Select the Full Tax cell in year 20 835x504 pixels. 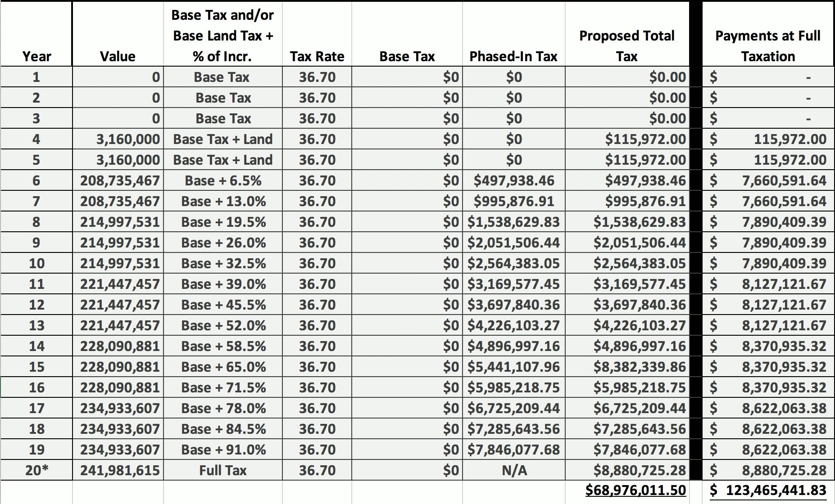(x=223, y=470)
